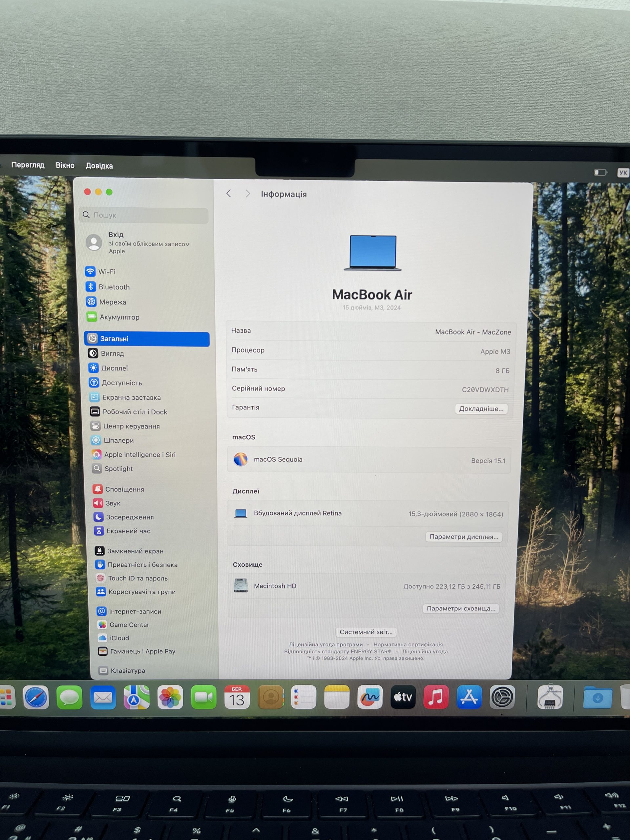The height and width of the screenshot is (840, 630).
Task: Open Доступність settings
Action: (x=115, y=383)
